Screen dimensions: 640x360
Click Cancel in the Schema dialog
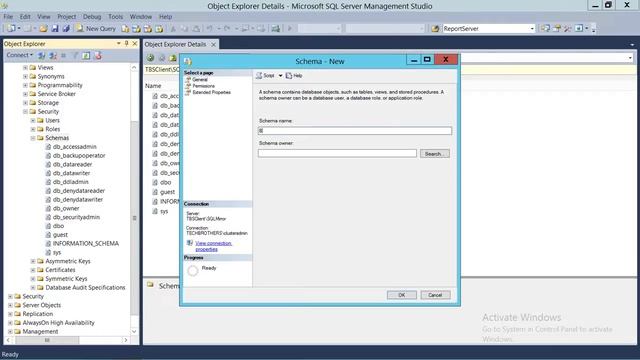(435, 295)
